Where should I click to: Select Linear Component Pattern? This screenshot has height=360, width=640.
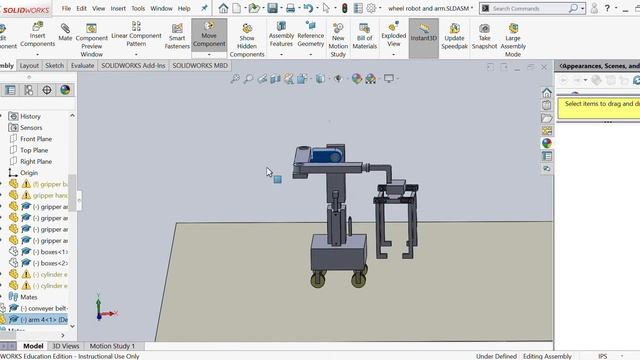136,35
